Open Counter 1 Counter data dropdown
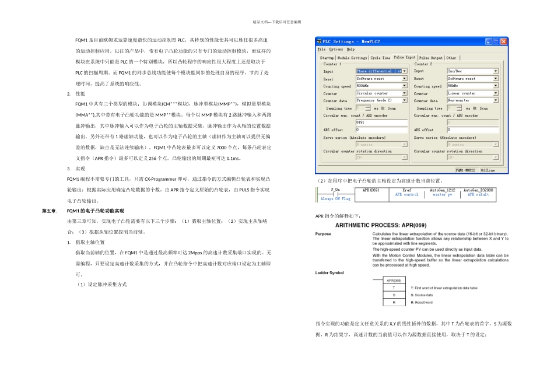554x392 pixels. (x=404, y=100)
